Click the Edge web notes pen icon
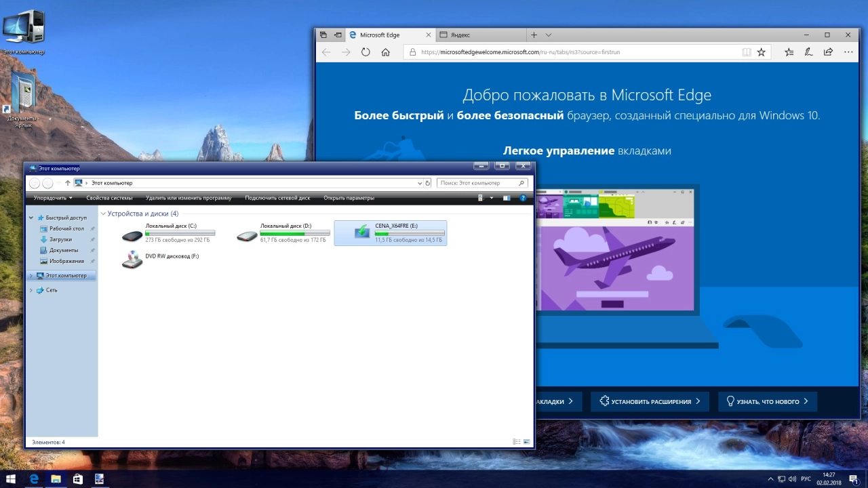Image resolution: width=868 pixels, height=488 pixels. (808, 52)
